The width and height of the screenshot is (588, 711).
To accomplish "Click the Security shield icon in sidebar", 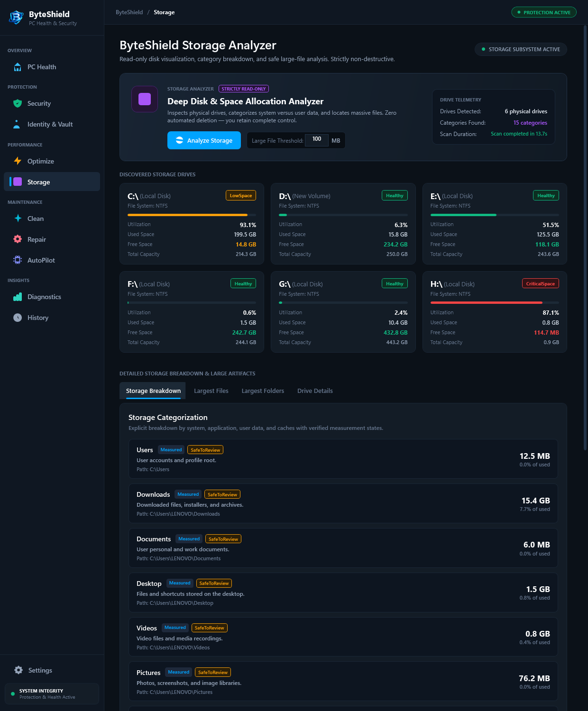I will [x=18, y=103].
